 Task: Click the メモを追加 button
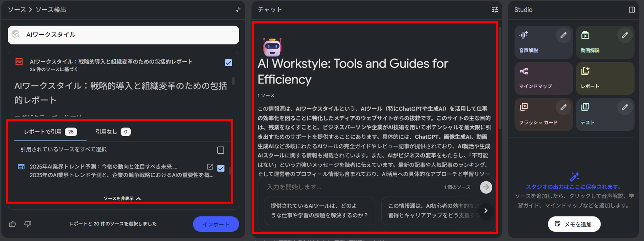click(x=574, y=224)
